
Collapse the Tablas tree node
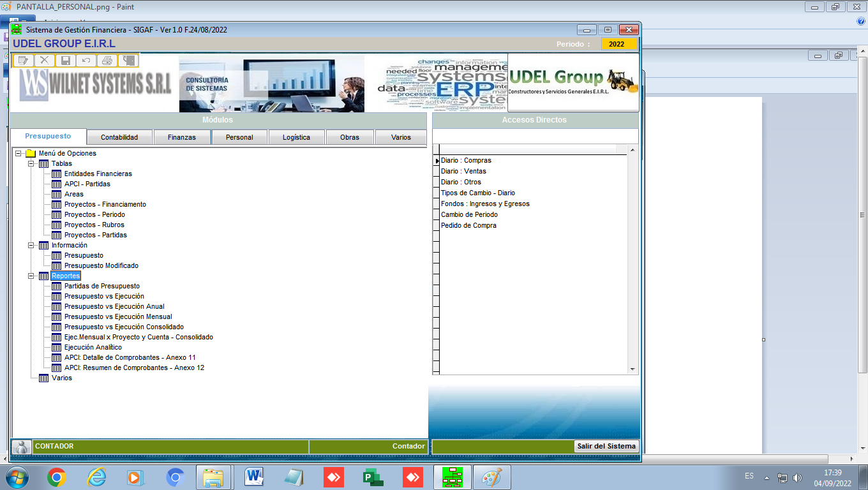(31, 164)
